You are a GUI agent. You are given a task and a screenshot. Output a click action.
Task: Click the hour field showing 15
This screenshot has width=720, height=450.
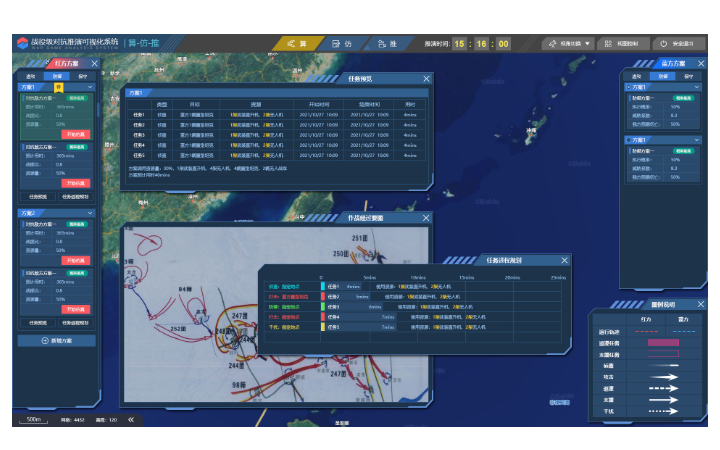[459, 44]
